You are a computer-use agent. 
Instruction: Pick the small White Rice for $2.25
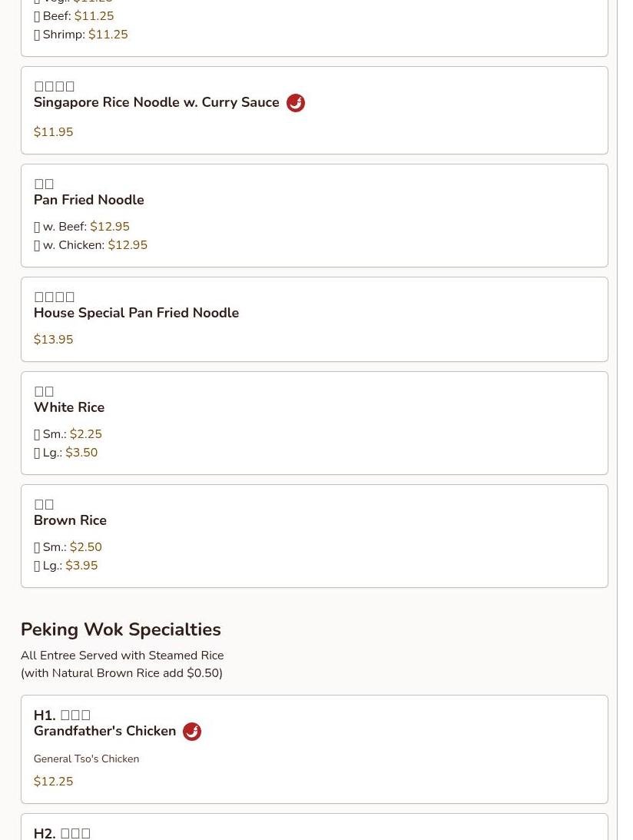click(68, 434)
